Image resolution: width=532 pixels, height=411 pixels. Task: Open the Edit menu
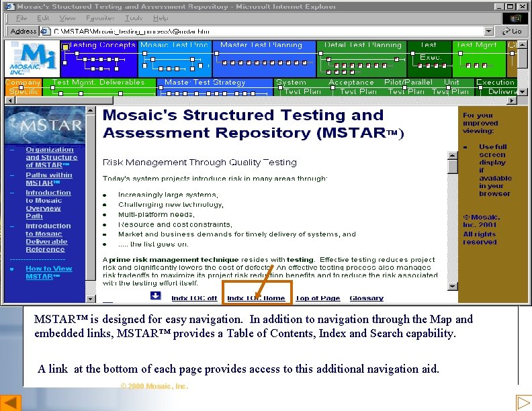pyautogui.click(x=43, y=18)
